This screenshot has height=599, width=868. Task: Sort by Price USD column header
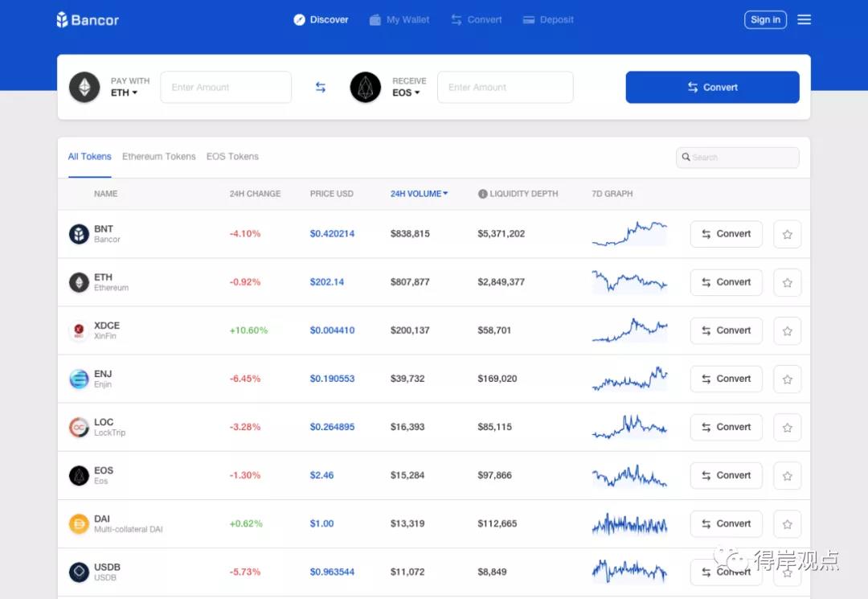click(332, 194)
